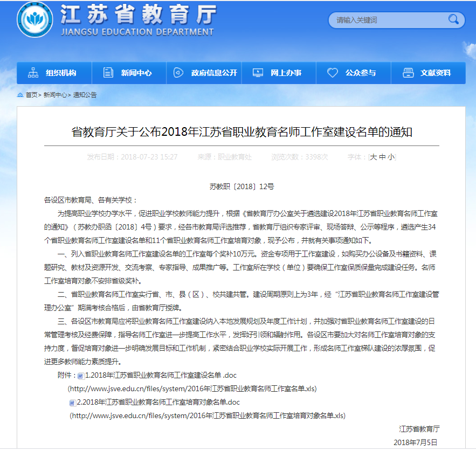The image size is (476, 451).
Task: Click the 江苏省教育厅 signature line
Action: point(419,429)
